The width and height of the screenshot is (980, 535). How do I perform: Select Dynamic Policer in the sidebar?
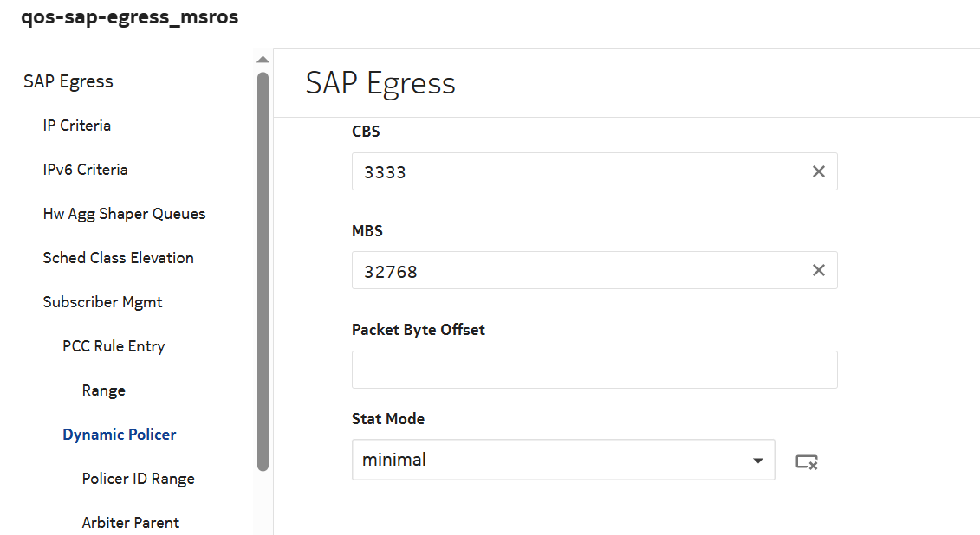(x=119, y=434)
